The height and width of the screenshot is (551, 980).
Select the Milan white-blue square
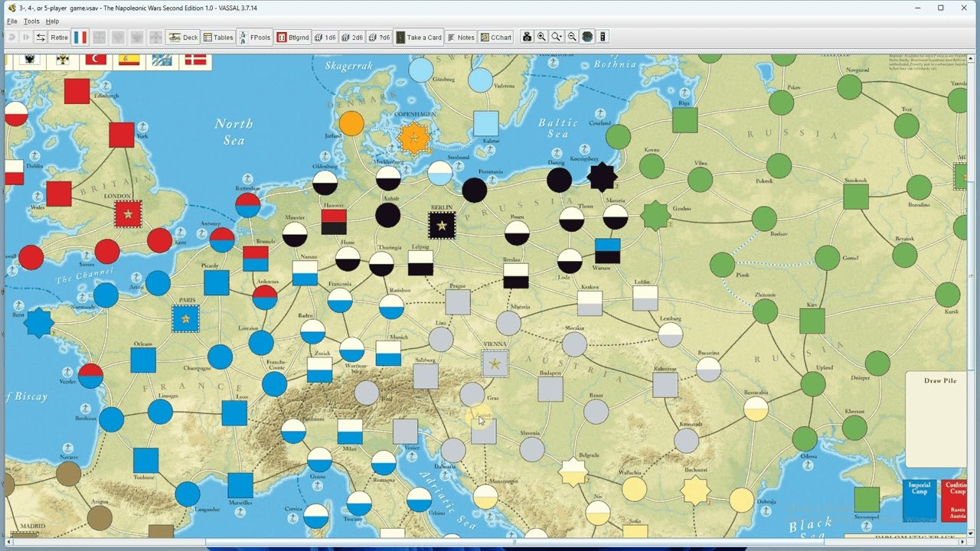351,432
